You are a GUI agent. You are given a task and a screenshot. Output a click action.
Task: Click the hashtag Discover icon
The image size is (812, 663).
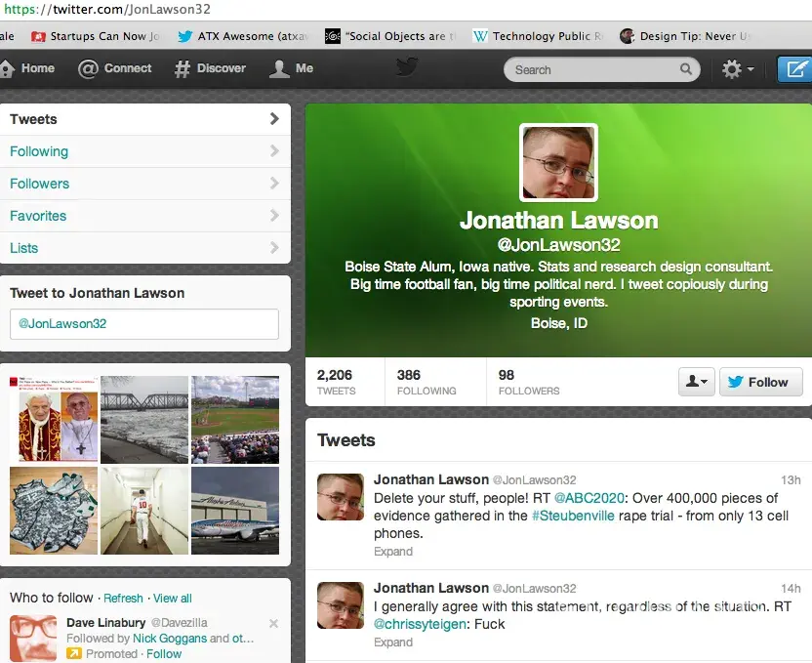[182, 68]
